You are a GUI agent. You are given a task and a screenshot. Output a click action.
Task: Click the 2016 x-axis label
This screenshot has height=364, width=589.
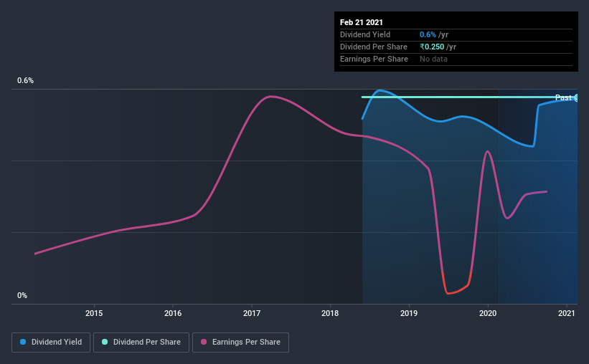173,313
